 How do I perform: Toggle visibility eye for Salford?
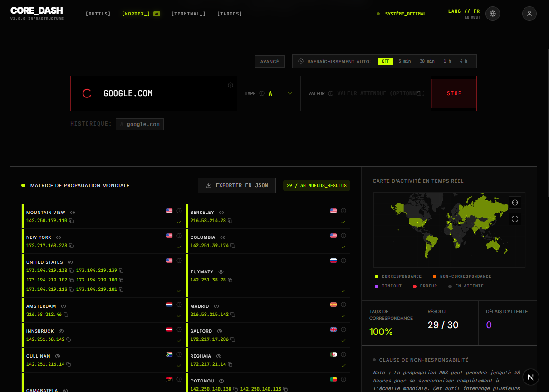coord(220,331)
